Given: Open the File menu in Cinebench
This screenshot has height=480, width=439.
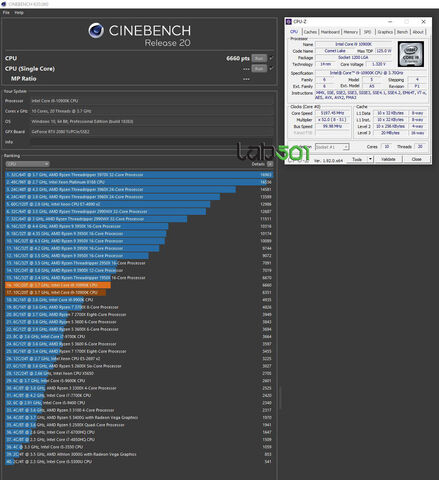Looking at the screenshot, I should pyautogui.click(x=6, y=13).
